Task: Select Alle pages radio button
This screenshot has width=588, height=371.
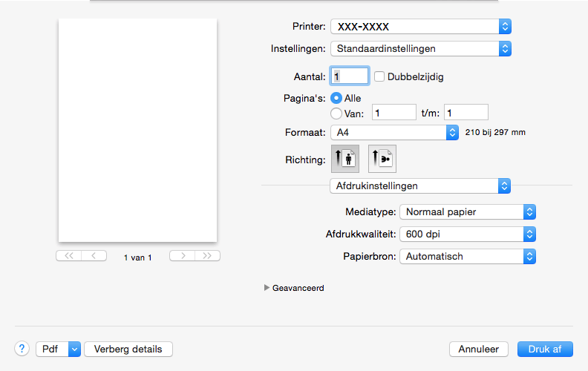Action: pyautogui.click(x=336, y=98)
